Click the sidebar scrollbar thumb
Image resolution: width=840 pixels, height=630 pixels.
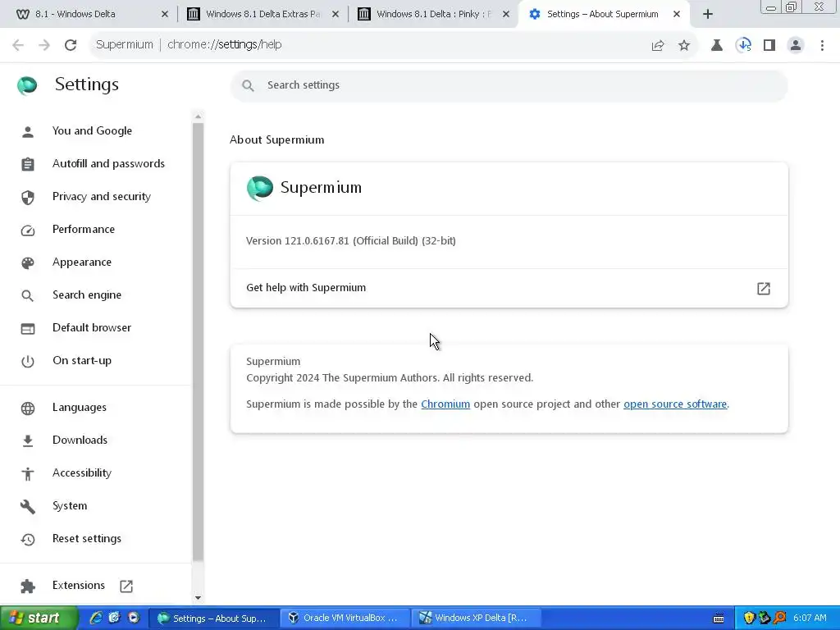click(x=198, y=342)
